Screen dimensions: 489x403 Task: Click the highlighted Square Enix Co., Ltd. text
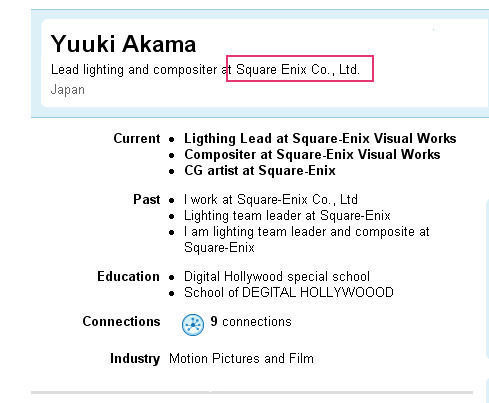click(298, 70)
